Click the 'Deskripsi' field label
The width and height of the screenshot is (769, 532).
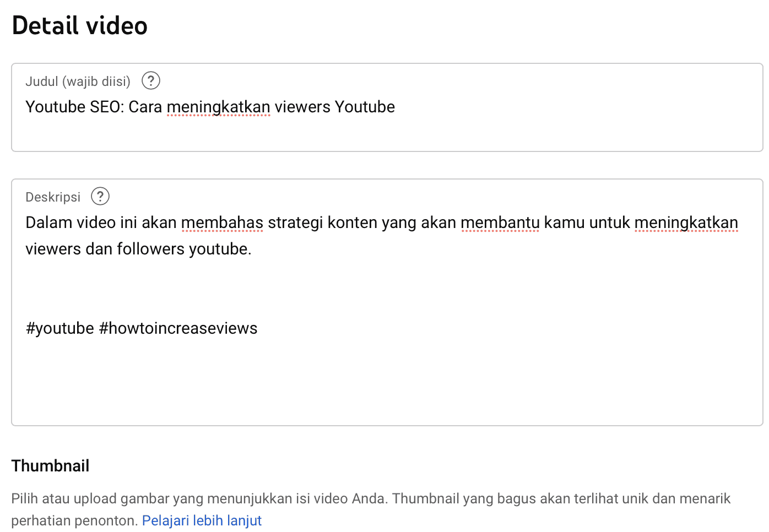53,197
